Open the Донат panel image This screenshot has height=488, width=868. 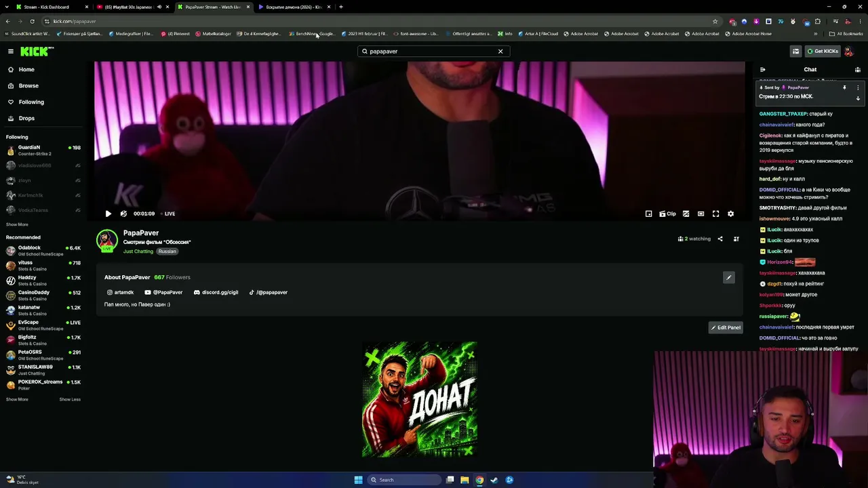[420, 399]
